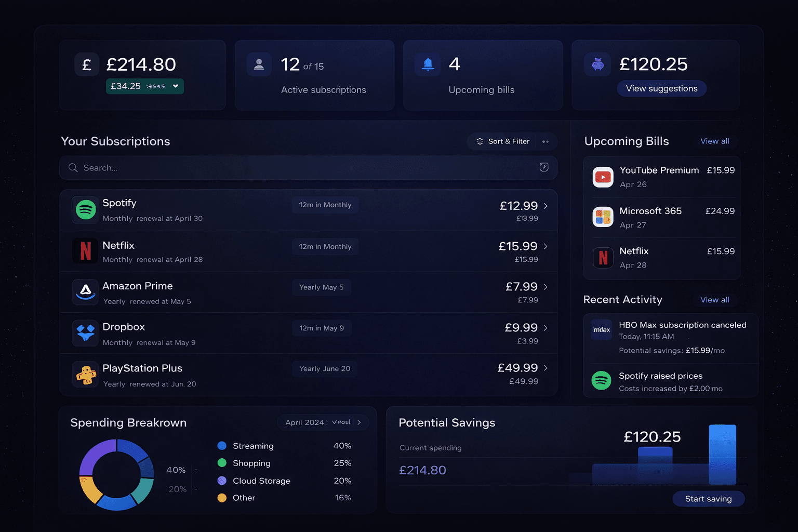Image resolution: width=798 pixels, height=532 pixels.
Task: Click the tallest blue savings bar
Action: point(723,455)
